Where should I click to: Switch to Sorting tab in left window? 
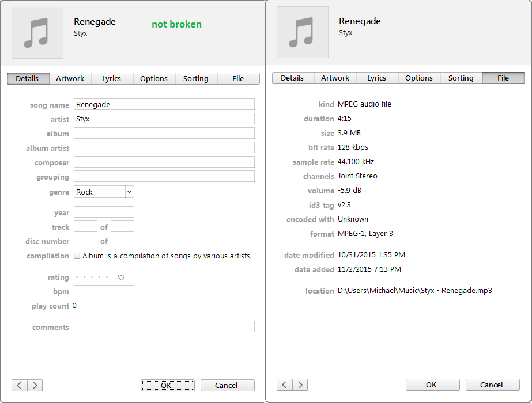click(196, 79)
